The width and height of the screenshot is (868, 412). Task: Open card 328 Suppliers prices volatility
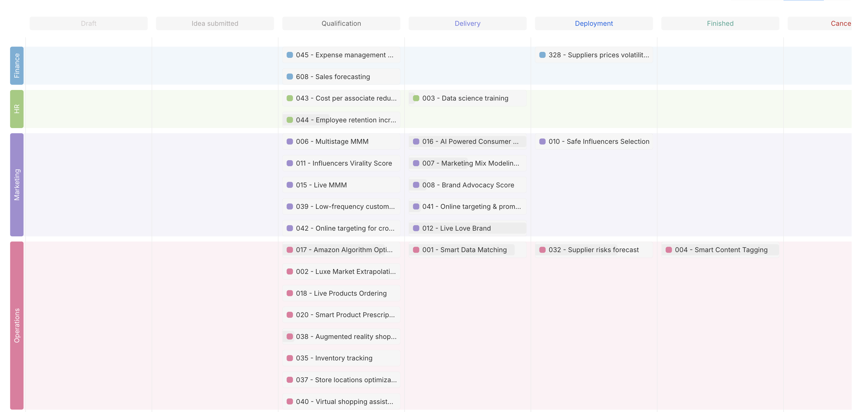(x=594, y=54)
